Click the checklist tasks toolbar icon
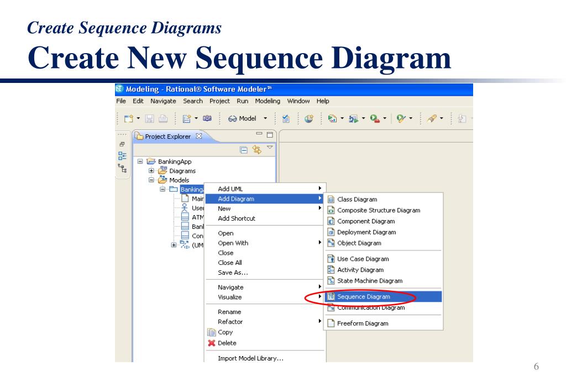This screenshot has height=392, width=566. pyautogui.click(x=286, y=118)
